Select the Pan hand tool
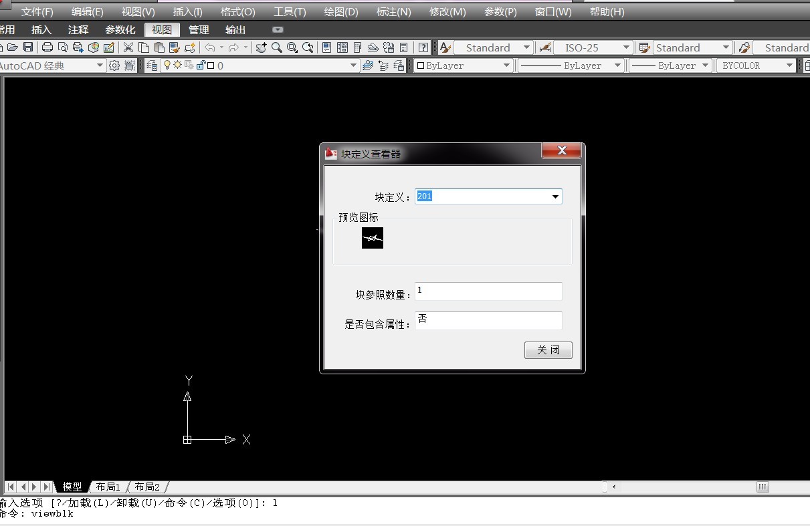Image resolution: width=810 pixels, height=532 pixels. click(x=261, y=47)
